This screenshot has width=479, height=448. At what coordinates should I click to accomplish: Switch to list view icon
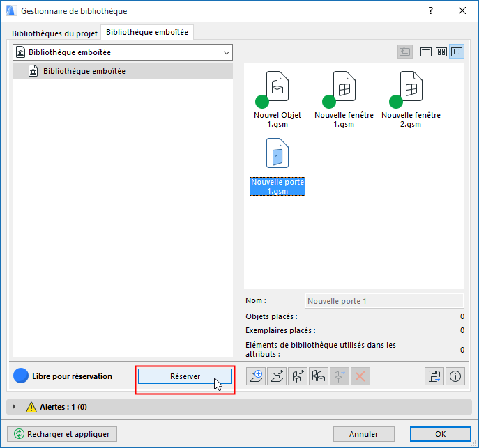click(x=426, y=52)
